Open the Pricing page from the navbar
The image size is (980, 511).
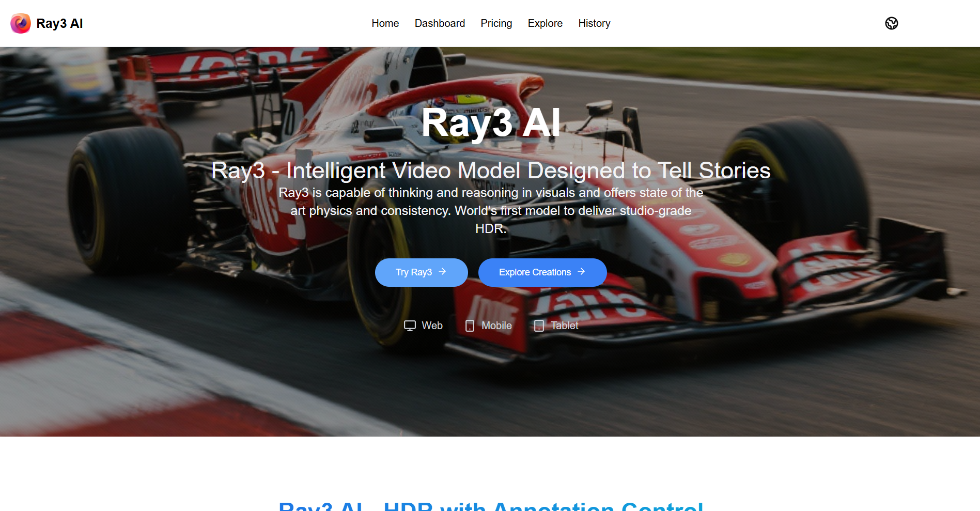click(x=496, y=23)
